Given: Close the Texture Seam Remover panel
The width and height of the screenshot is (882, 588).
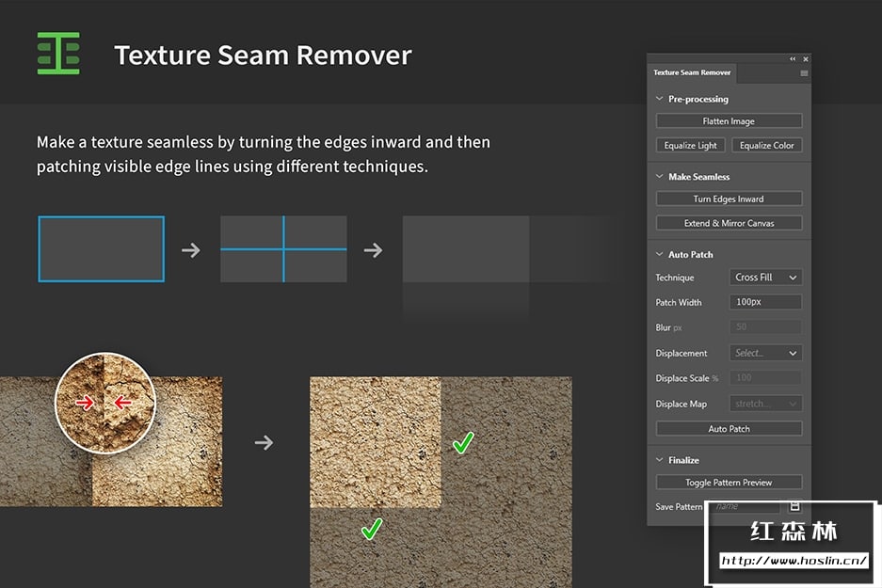Looking at the screenshot, I should click(805, 59).
